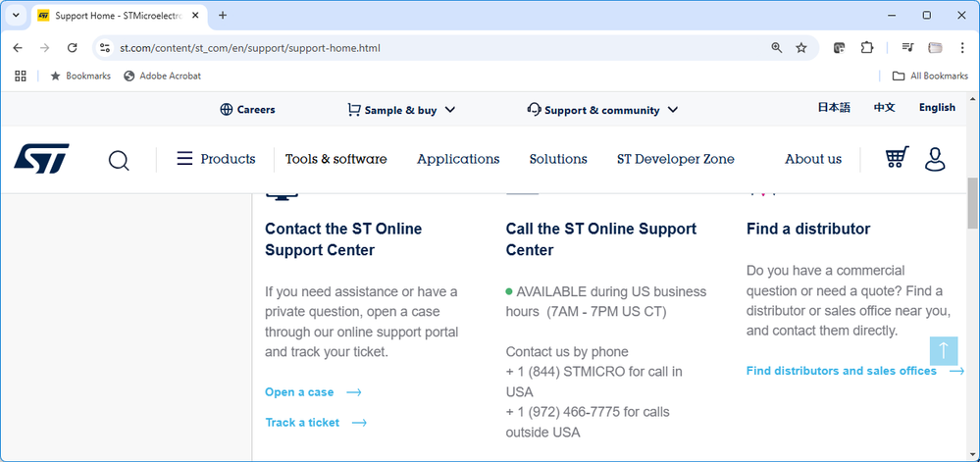Open the Careers link
The image size is (980, 462).
(247, 110)
